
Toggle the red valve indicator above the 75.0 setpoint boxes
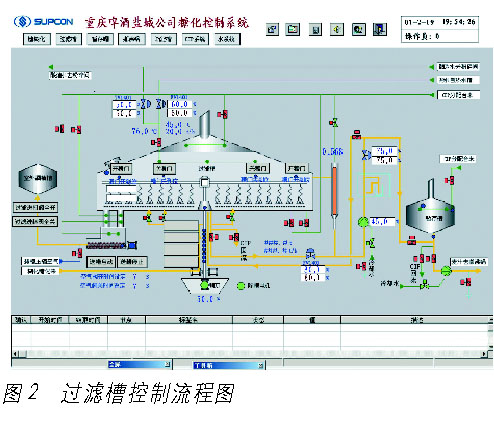coord(356,135)
